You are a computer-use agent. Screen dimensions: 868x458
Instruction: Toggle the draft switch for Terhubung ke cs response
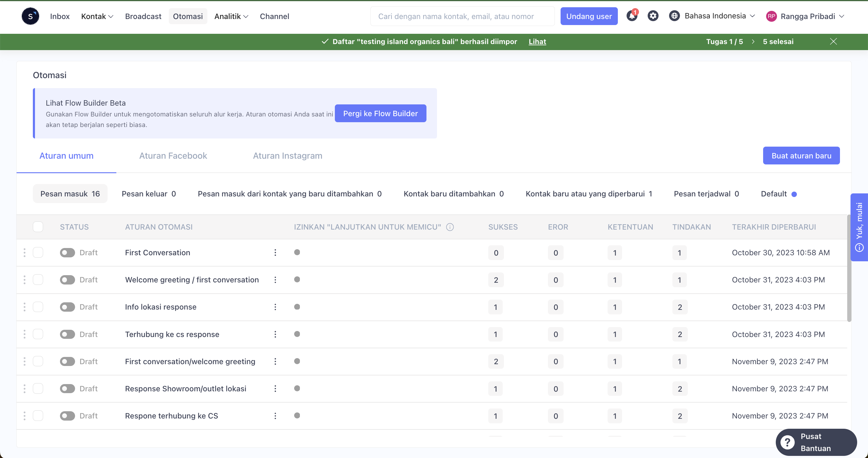(x=67, y=335)
